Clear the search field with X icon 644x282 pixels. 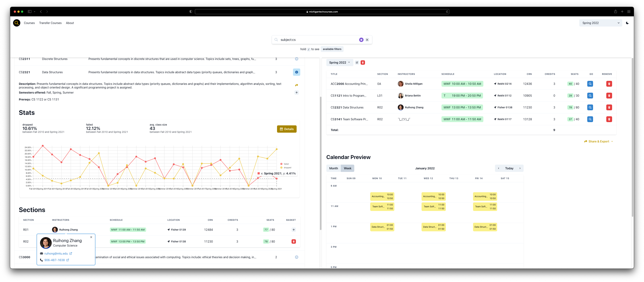click(367, 40)
